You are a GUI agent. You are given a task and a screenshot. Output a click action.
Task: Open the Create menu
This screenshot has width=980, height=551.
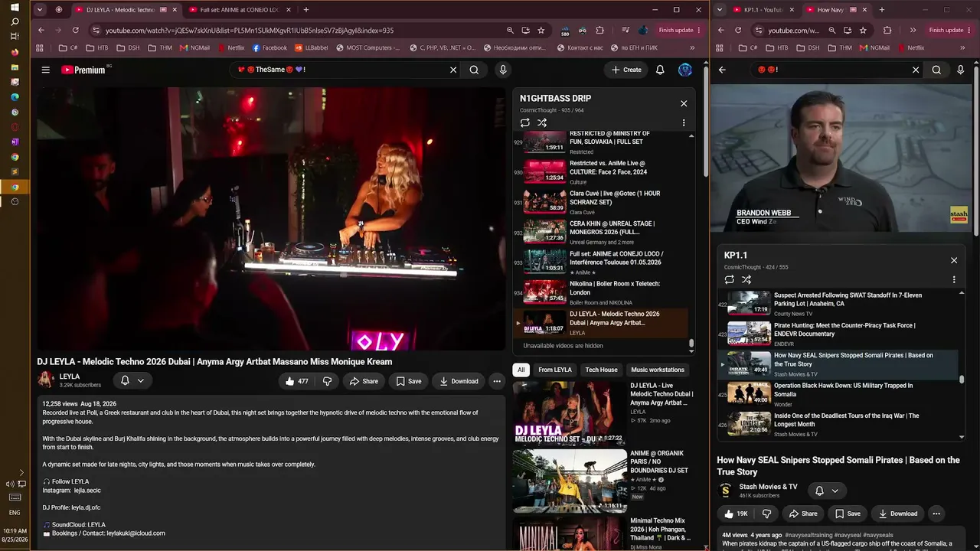tap(626, 70)
